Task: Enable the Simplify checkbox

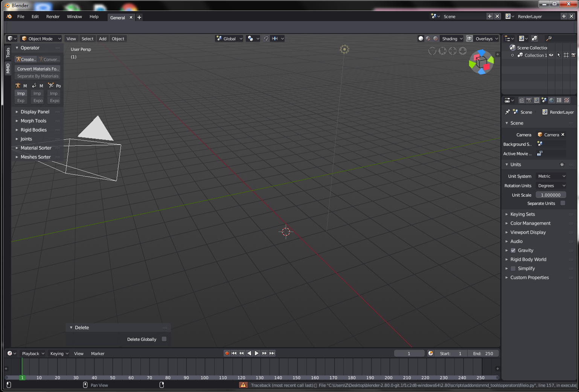Action: click(513, 268)
